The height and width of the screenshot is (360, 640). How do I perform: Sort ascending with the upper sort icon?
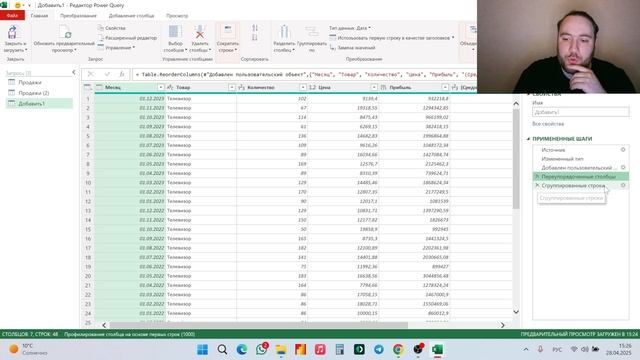pos(255,28)
